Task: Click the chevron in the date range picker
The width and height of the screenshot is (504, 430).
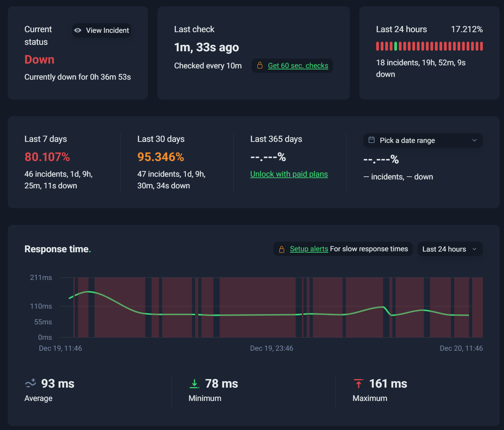Action: tap(474, 140)
